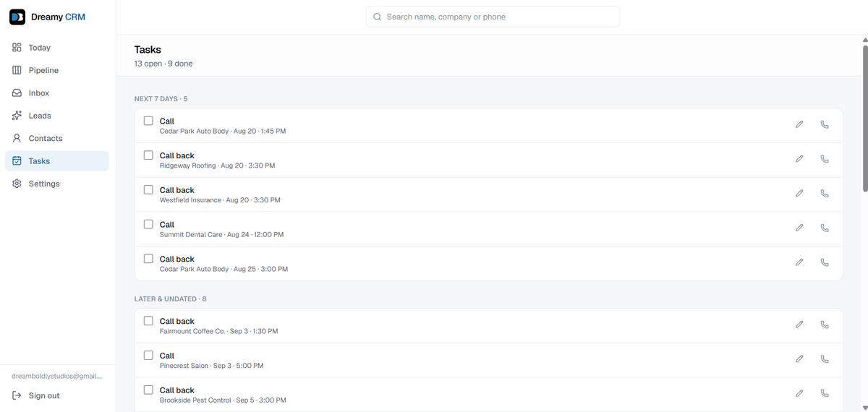Viewport: 868px width, 412px height.
Task: Mark Fairmount Coffee Co. call back complete
Action: click(x=148, y=320)
